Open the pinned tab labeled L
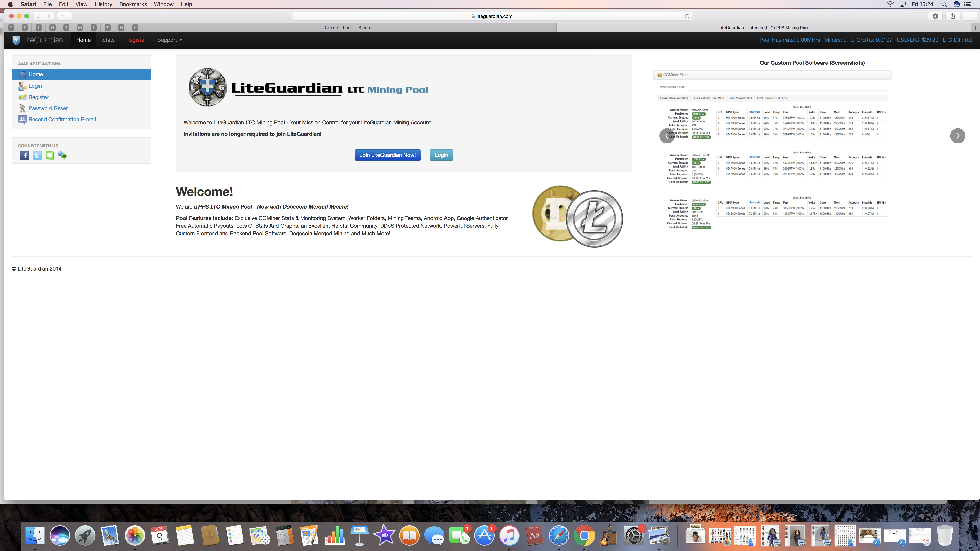The height and width of the screenshot is (551, 980). coord(135,27)
